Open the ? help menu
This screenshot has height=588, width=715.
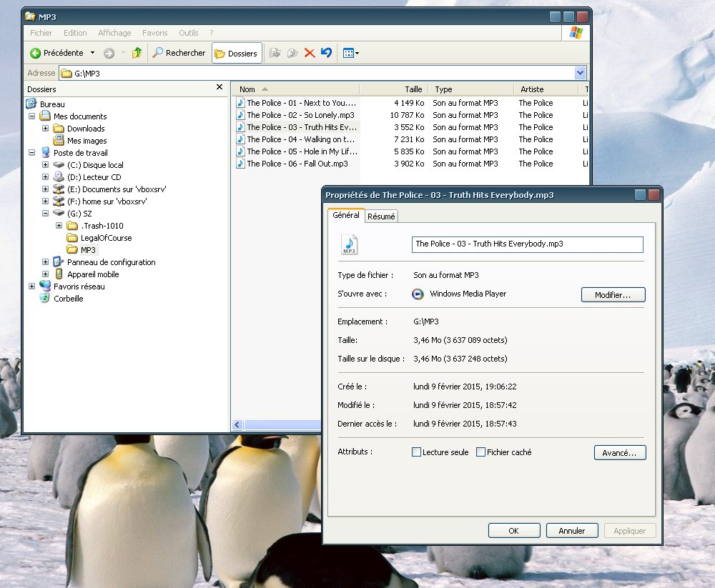click(212, 33)
